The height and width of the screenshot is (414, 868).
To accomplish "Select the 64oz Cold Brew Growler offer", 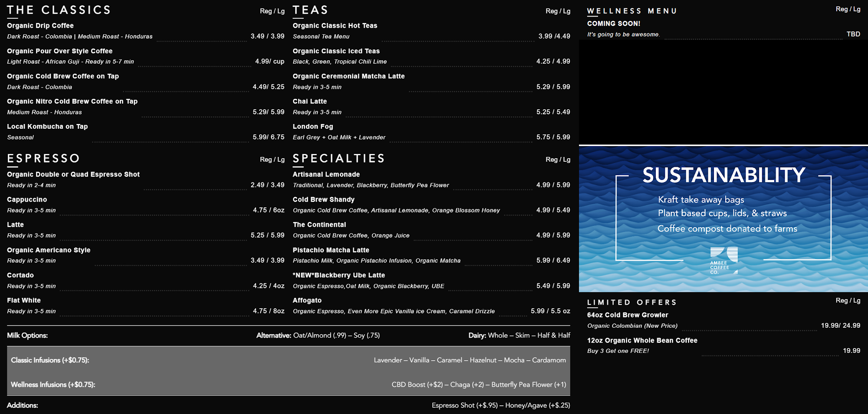I will click(628, 315).
